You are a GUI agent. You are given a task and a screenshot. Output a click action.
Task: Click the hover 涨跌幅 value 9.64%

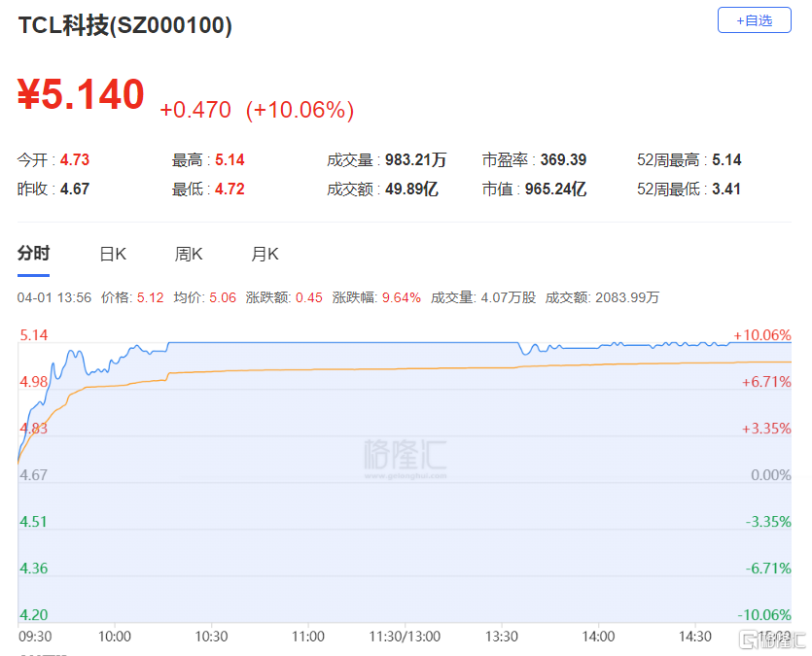point(402,298)
